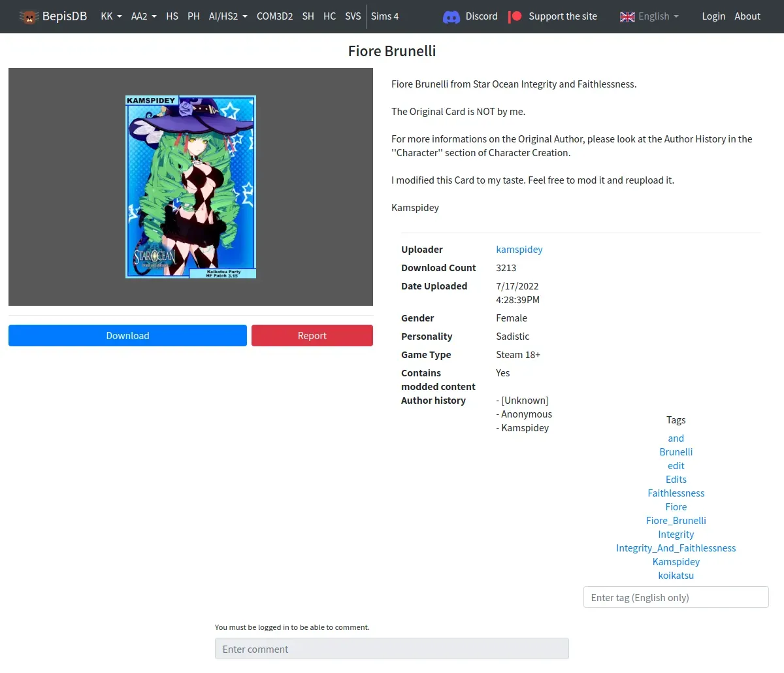Click the Patreon support icon
784x673 pixels.
tap(515, 16)
